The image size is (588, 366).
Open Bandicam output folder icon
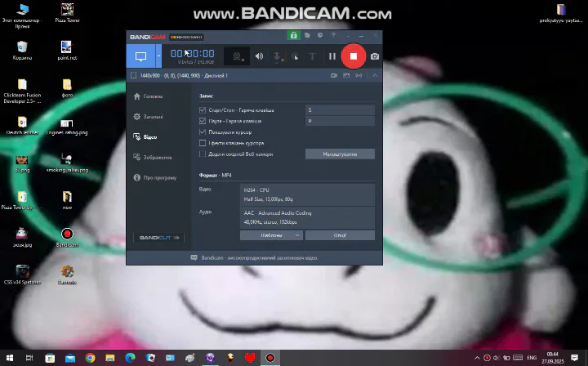(x=307, y=35)
